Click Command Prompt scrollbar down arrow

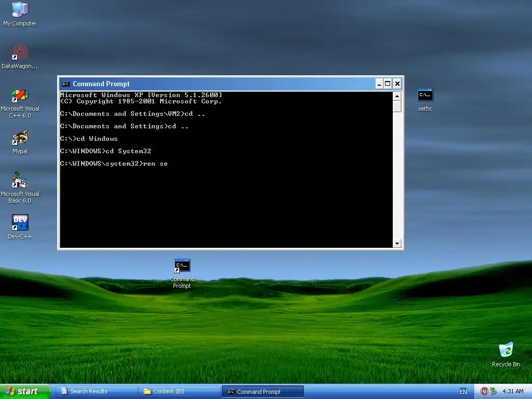pyautogui.click(x=397, y=243)
